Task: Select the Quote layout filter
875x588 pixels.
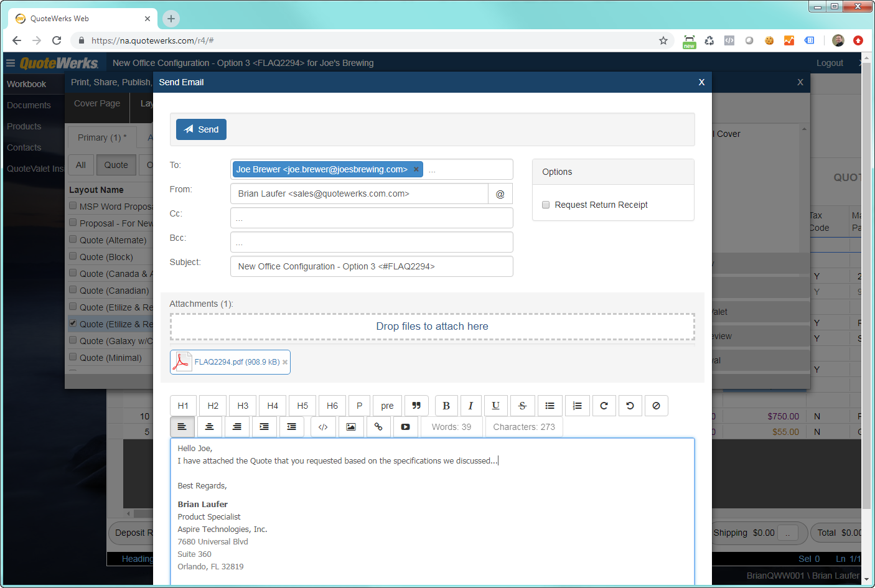Action: point(116,165)
